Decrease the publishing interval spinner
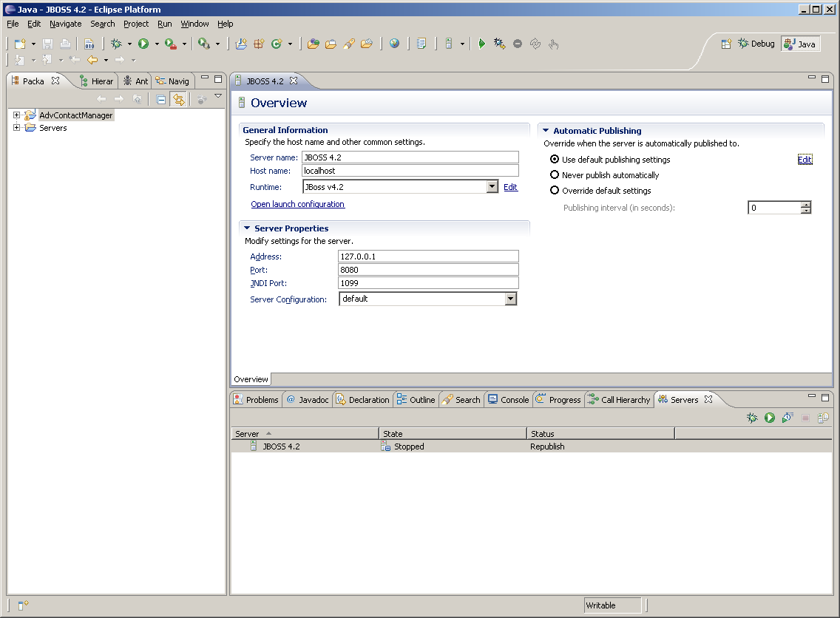The width and height of the screenshot is (840, 618). click(806, 211)
